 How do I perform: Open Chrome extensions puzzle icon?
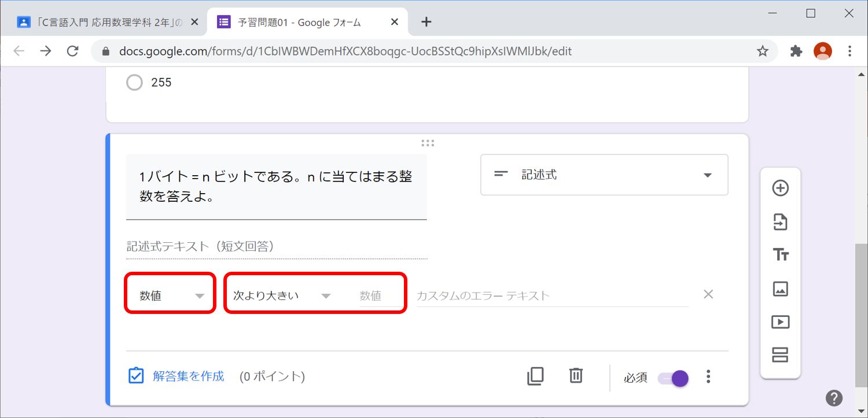point(796,51)
